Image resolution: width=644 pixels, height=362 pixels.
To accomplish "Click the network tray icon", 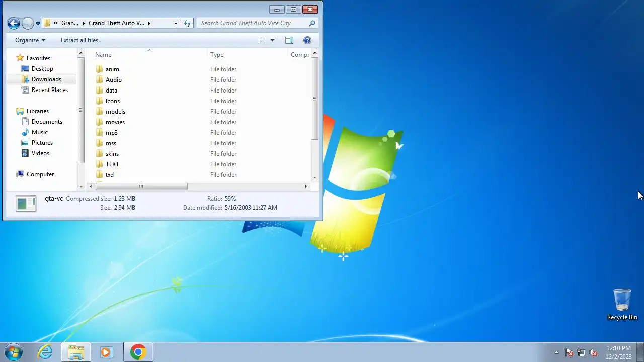I will click(581, 352).
